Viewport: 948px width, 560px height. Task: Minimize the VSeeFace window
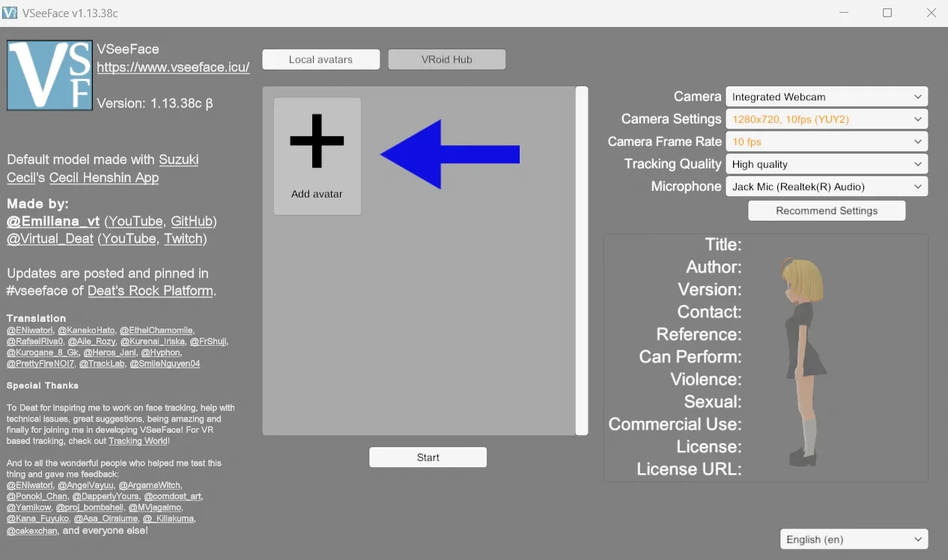pyautogui.click(x=842, y=13)
